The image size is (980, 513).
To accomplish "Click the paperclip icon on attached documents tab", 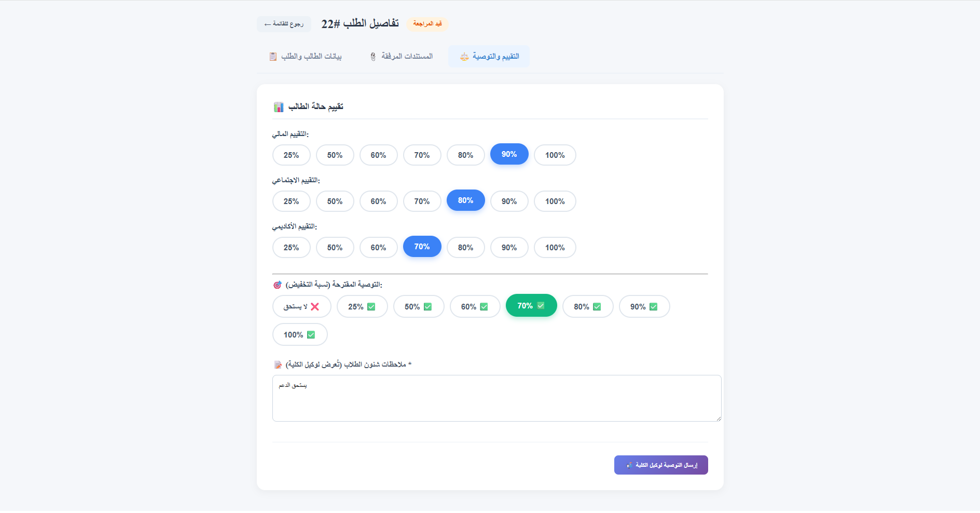I will pos(372,57).
